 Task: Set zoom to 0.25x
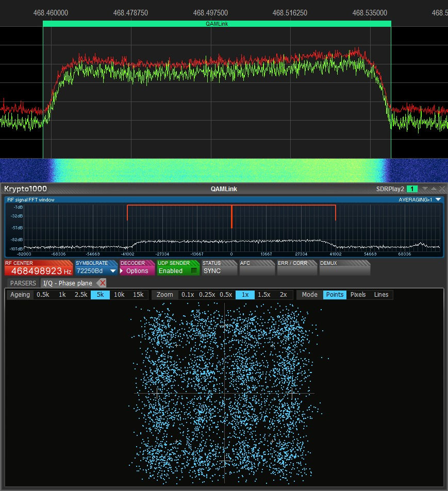tap(207, 295)
